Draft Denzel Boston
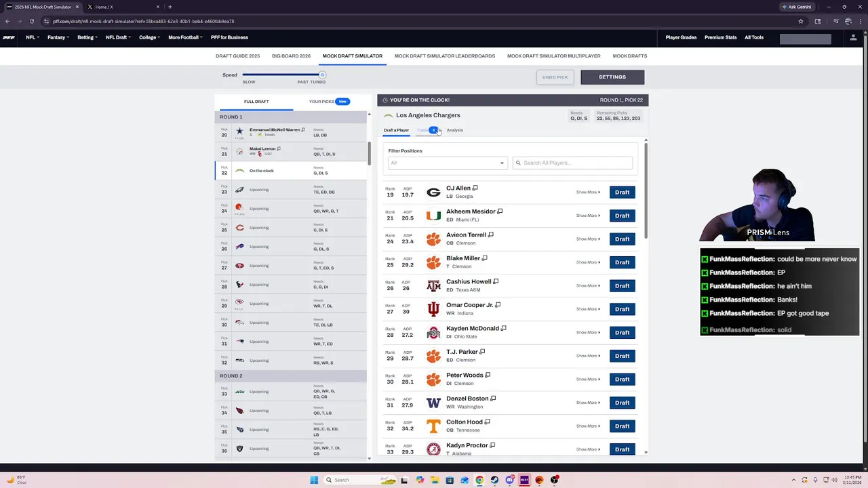Image resolution: width=868 pixels, height=488 pixels. pos(623,403)
